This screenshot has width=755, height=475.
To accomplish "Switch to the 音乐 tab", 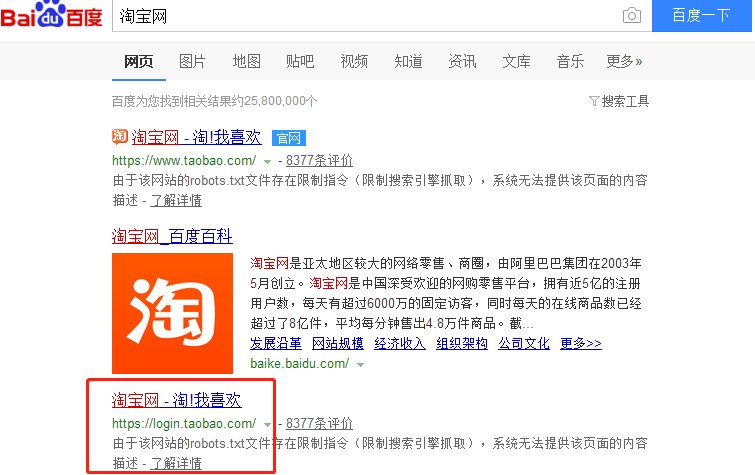I will [x=570, y=62].
